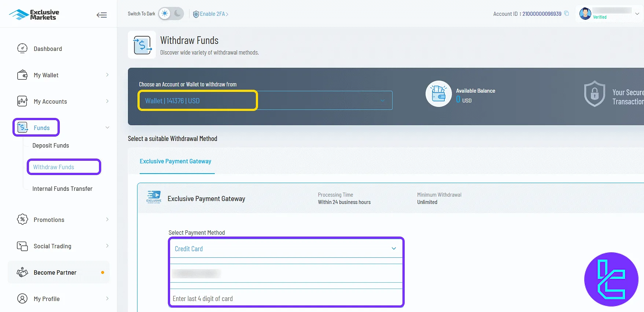644x312 pixels.
Task: Click the user avatar picture
Action: tap(585, 14)
